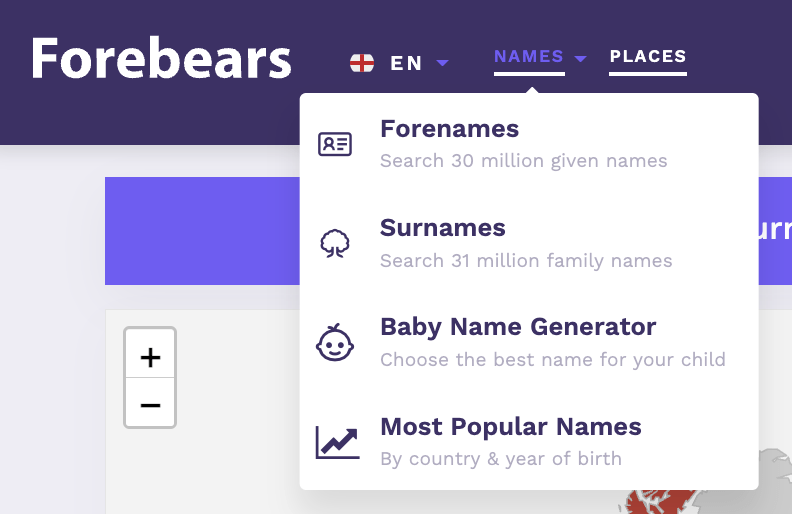Select Forenames from the menu
792x514 pixels.
(449, 129)
